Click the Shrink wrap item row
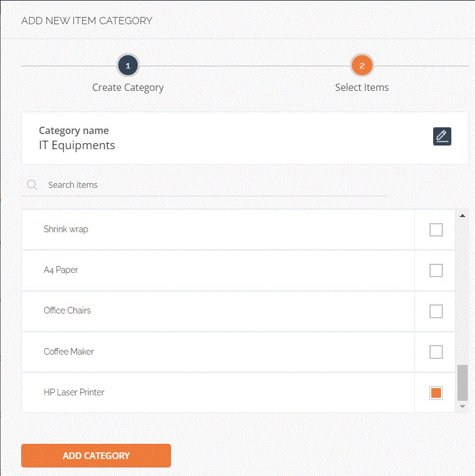 tap(218, 230)
